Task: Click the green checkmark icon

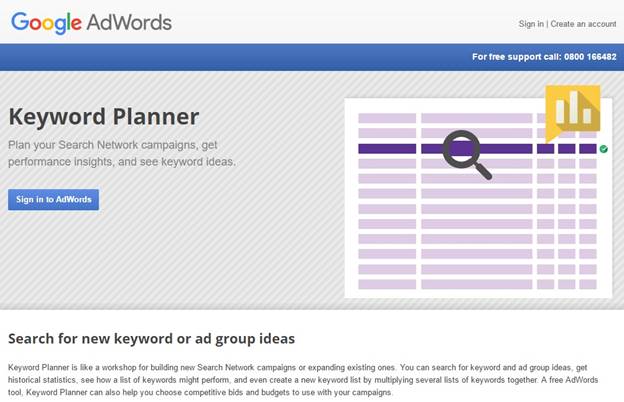Action: click(604, 149)
